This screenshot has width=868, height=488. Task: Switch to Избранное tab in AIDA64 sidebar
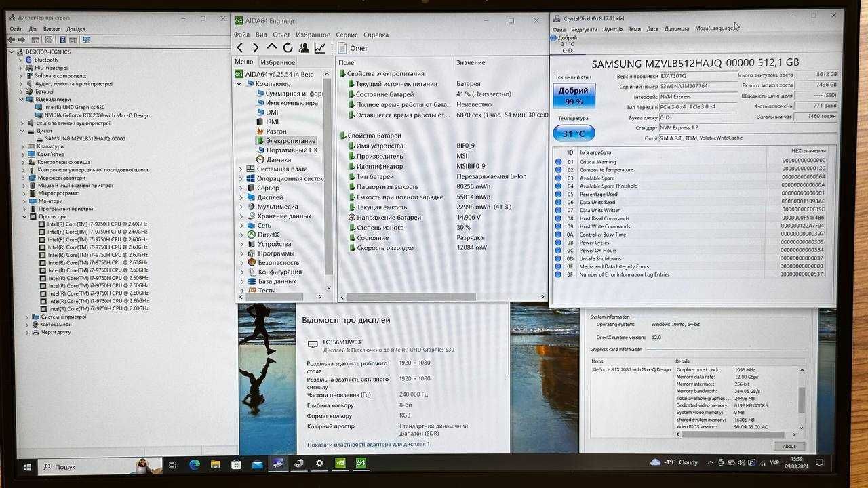278,62
